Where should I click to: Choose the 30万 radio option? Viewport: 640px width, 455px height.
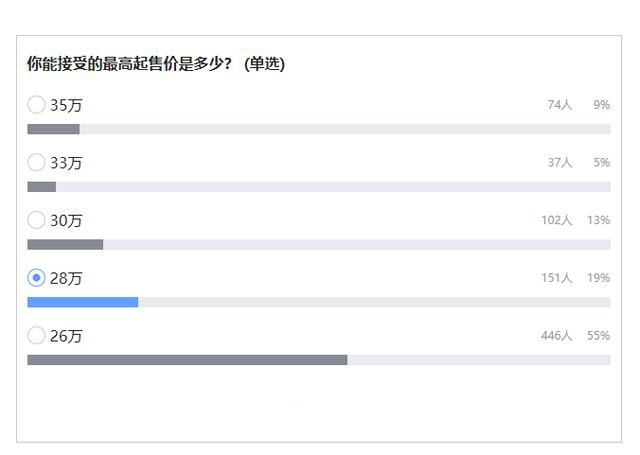(36, 220)
